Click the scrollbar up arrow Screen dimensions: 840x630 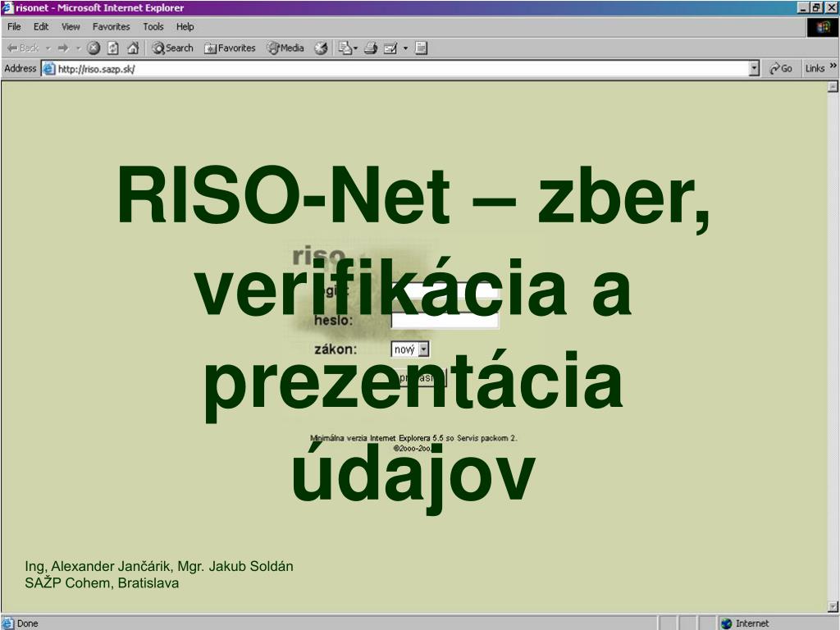coord(833,86)
